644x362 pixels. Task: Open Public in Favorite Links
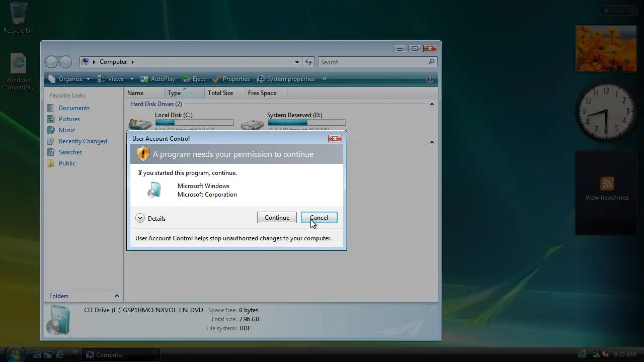tap(67, 163)
